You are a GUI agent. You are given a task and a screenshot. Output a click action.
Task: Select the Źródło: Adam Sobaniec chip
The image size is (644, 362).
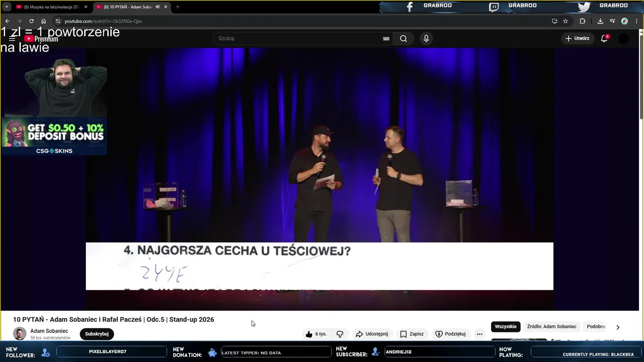pyautogui.click(x=552, y=326)
